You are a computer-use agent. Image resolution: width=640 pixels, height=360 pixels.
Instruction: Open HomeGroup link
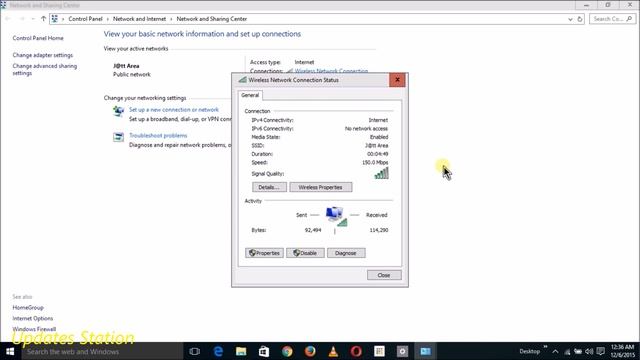pos(28,307)
